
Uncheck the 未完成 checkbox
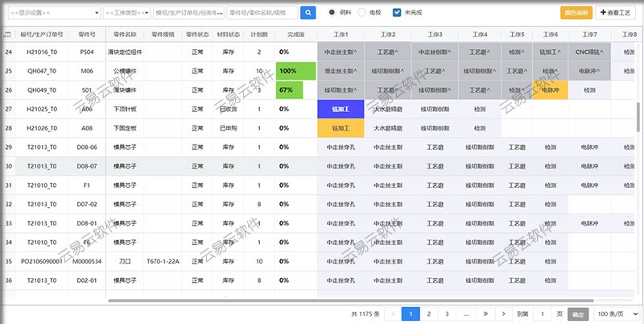pyautogui.click(x=396, y=12)
